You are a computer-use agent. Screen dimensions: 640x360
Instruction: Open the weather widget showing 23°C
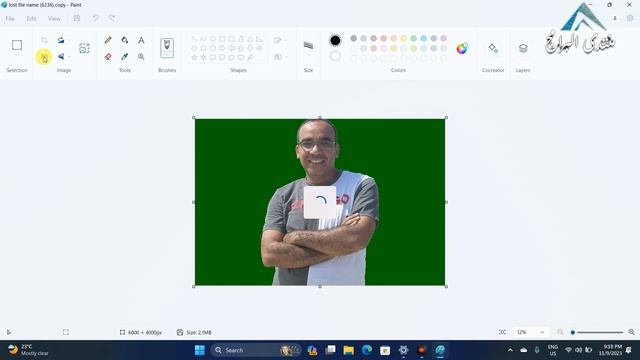coord(28,350)
